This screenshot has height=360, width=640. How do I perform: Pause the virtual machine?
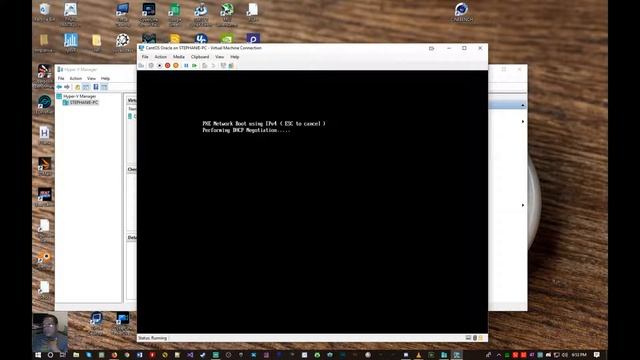point(186,65)
